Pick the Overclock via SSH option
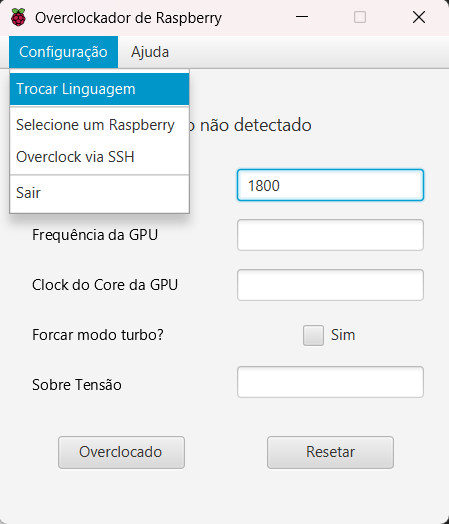Image resolution: width=449 pixels, height=524 pixels. pyautogui.click(x=100, y=157)
